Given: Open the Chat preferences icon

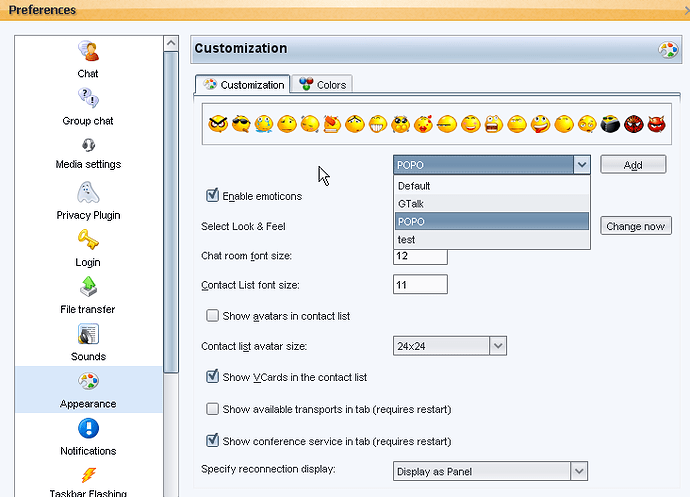Looking at the screenshot, I should [x=88, y=51].
